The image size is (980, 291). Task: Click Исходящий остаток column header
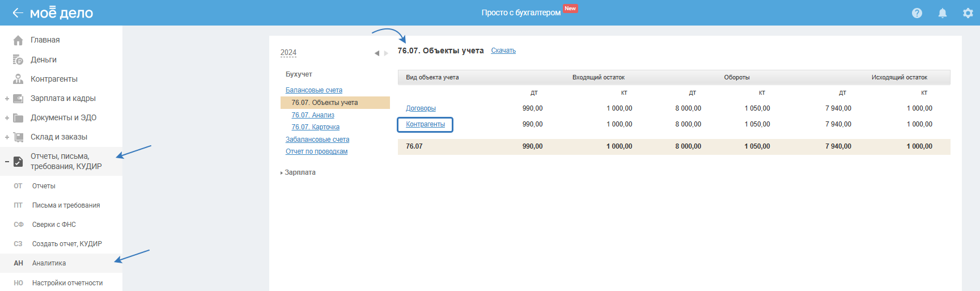point(900,77)
